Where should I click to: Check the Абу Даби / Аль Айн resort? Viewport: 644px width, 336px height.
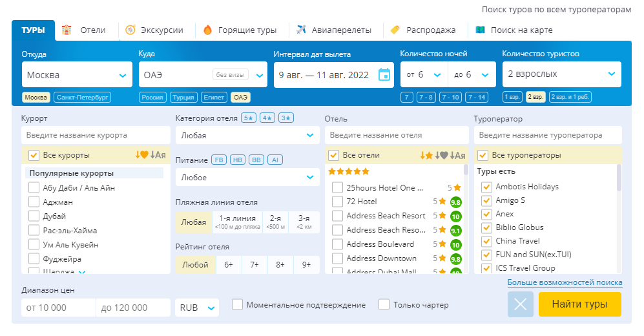[x=34, y=188]
